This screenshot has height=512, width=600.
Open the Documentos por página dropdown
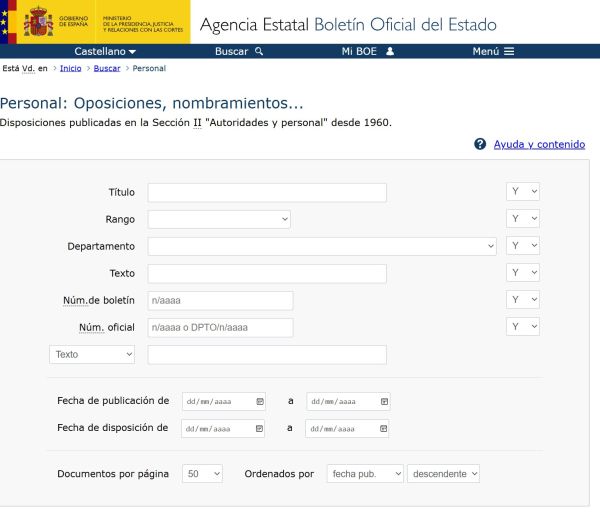tap(202, 474)
